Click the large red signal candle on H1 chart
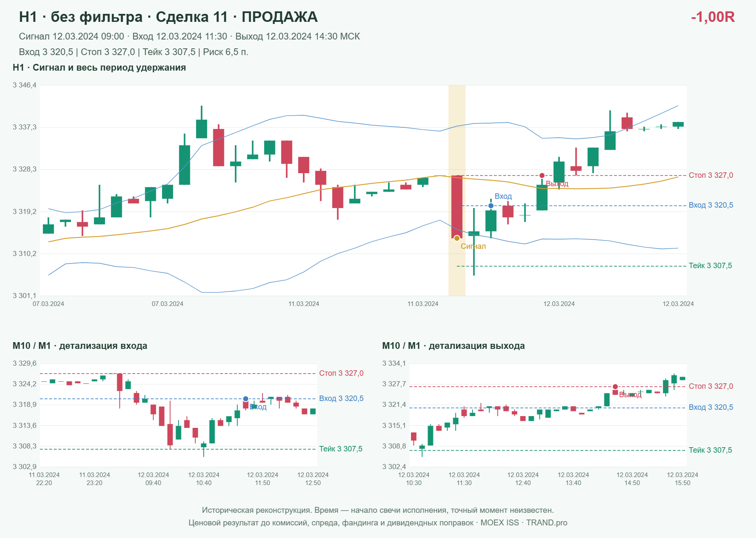Viewport: 756px width, 538px height. pyautogui.click(x=457, y=207)
